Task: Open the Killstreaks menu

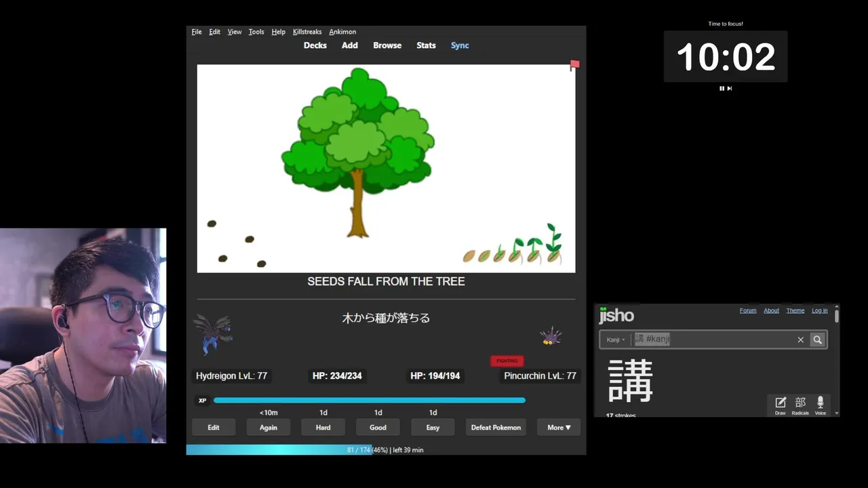Action: pyautogui.click(x=307, y=32)
